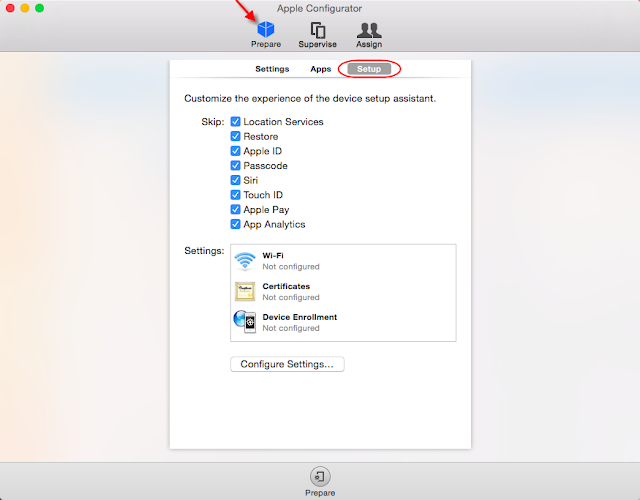Open the Assign toolbar section
This screenshot has width=640, height=500.
(x=369, y=34)
